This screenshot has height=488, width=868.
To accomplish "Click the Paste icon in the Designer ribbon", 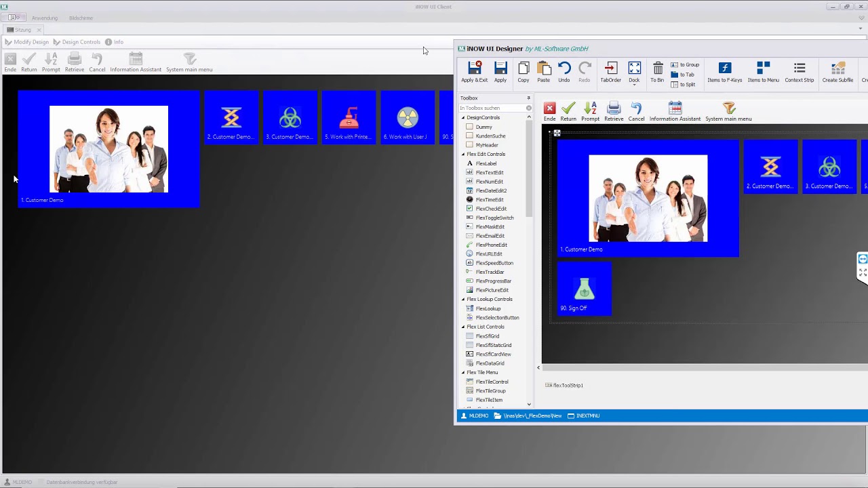I will 544,68.
